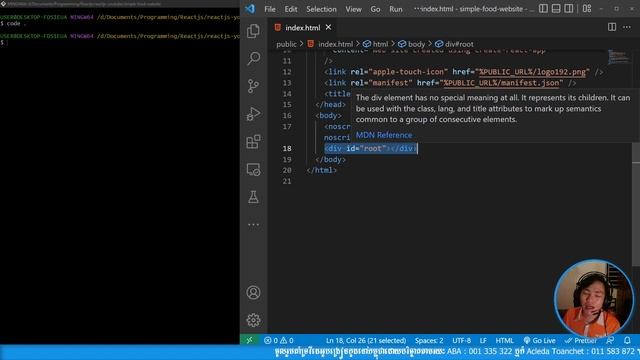This screenshot has height=360, width=640.
Task: Click the remote window indicator in status bar
Action: point(249,340)
